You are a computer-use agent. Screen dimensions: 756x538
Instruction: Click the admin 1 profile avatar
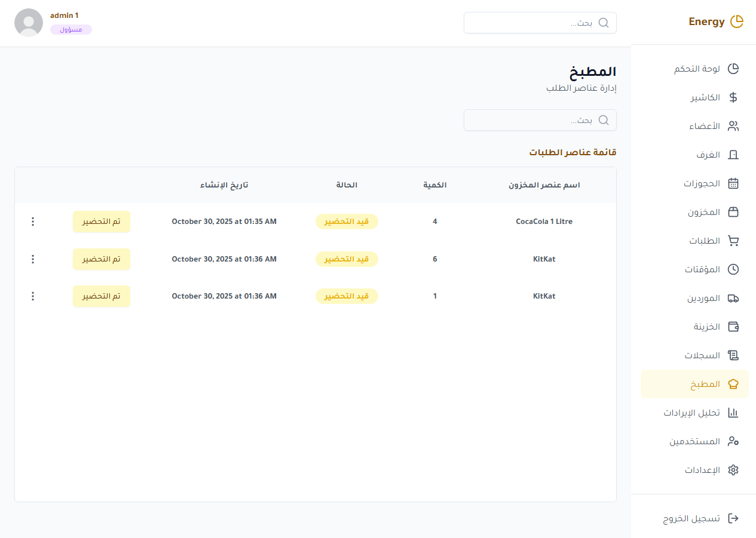point(29,23)
